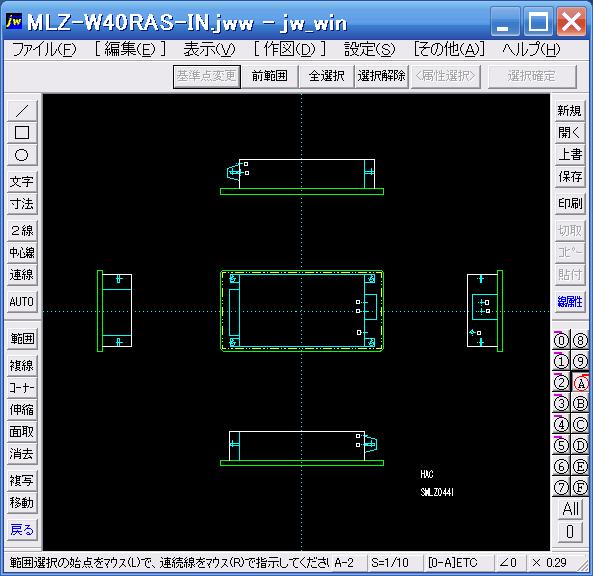Toggle layer 5 button
The image size is (593, 576).
561,446
